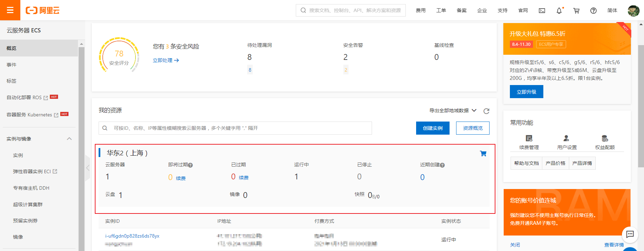Open instance i-uf6gdn0p828zs6ds78yx

click(x=132, y=236)
